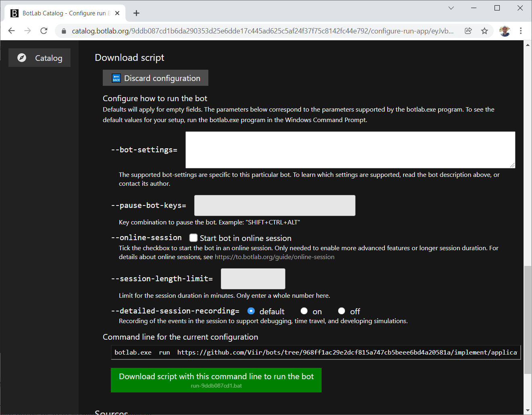Click the 'Limit for the session duration' hint
Image resolution: width=532 pixels, height=415 pixels.
click(x=224, y=296)
